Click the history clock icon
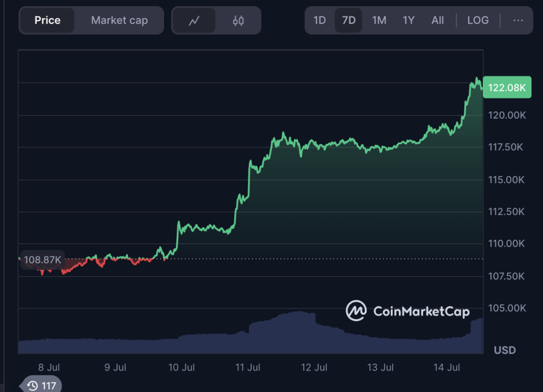This screenshot has height=392, width=543. coord(33,386)
